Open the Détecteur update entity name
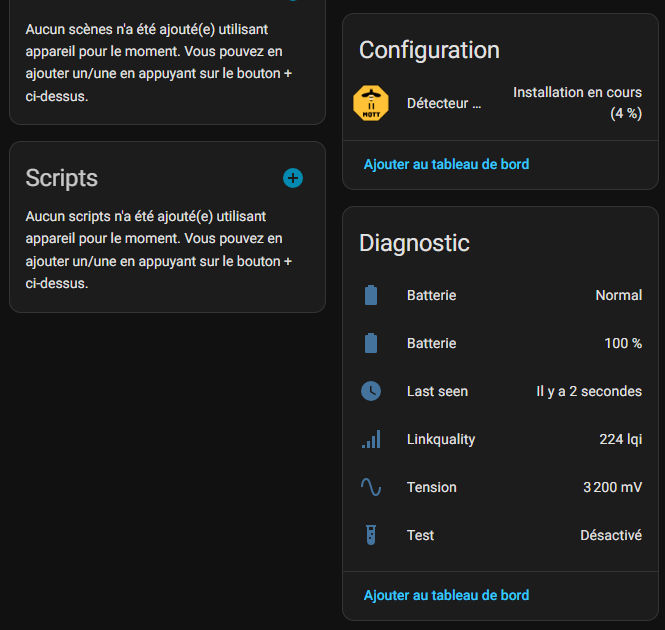This screenshot has height=630, width=665. [x=444, y=103]
